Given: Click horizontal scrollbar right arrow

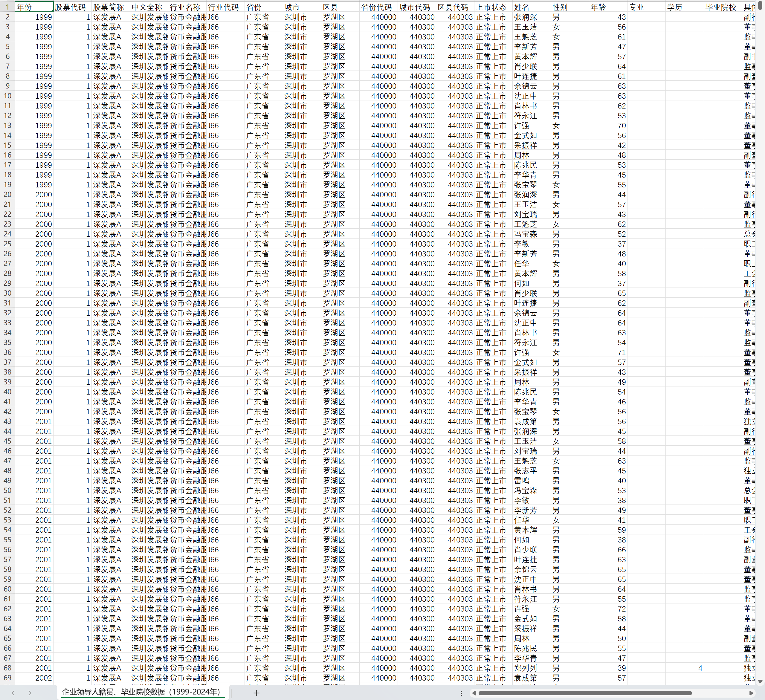Looking at the screenshot, I should point(751,693).
